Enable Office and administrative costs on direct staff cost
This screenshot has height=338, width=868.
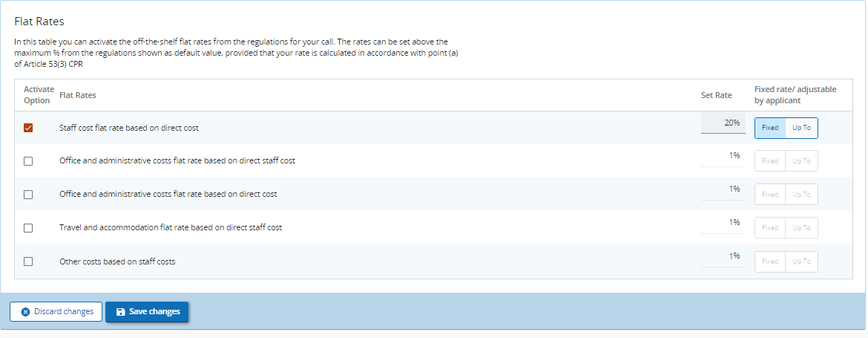click(x=28, y=161)
